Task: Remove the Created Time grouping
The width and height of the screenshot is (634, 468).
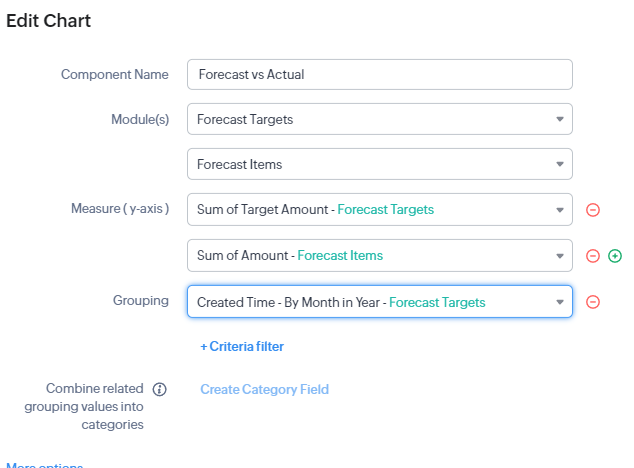Action: (x=592, y=302)
